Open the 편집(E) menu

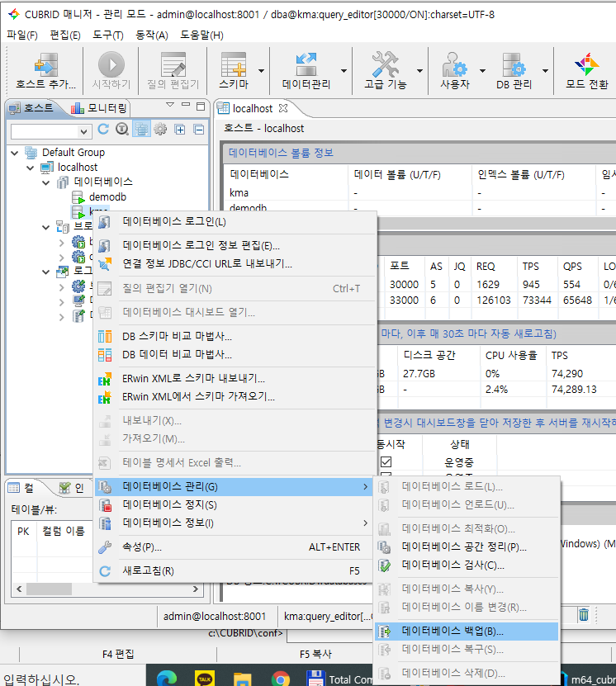click(65, 35)
